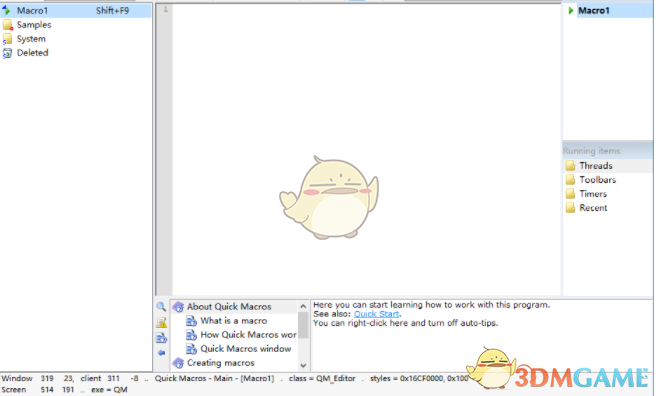Image resolution: width=659 pixels, height=396 pixels.
Task: Expand the Recent folder
Action: tap(593, 208)
